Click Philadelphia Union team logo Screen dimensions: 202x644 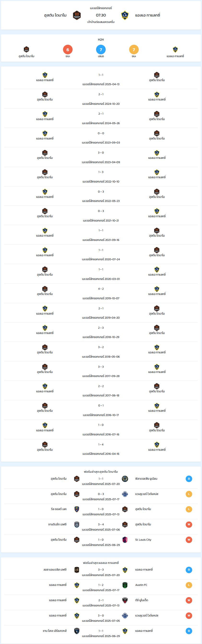pyautogui.click(x=125, y=479)
